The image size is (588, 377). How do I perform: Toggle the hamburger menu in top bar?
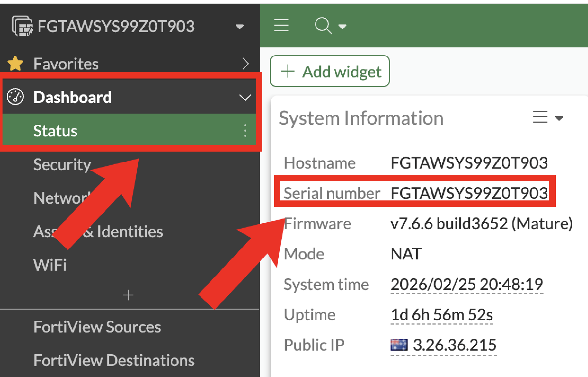[x=281, y=26]
